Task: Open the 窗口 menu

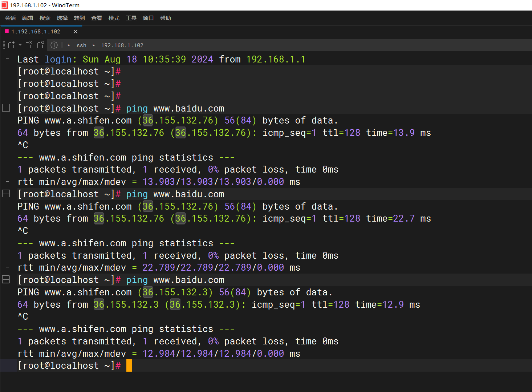Action: pos(149,18)
